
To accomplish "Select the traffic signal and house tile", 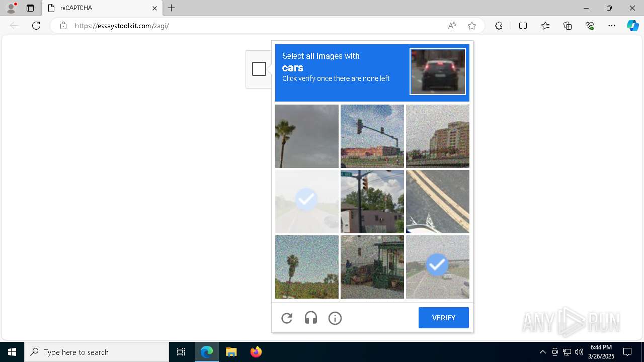I will (372, 202).
